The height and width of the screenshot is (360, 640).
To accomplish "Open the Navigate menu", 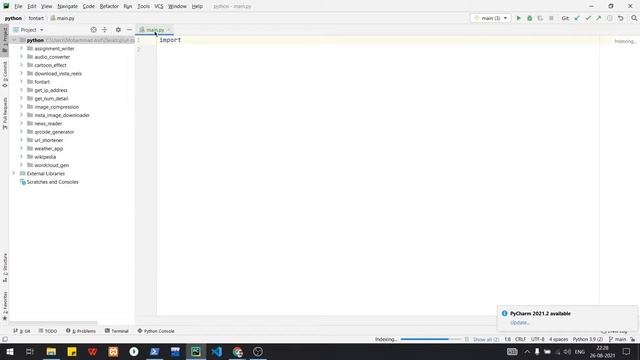I will click(x=67, y=6).
